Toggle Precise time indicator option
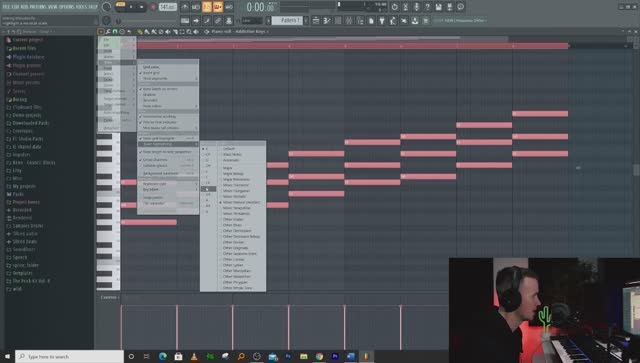This screenshot has width=640, height=363. pyautogui.click(x=168, y=122)
